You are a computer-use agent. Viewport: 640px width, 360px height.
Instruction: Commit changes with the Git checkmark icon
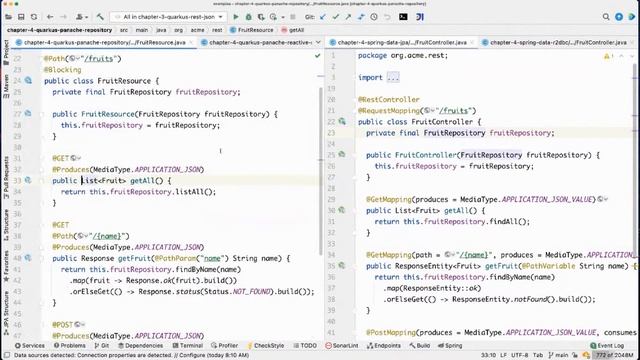(336, 17)
